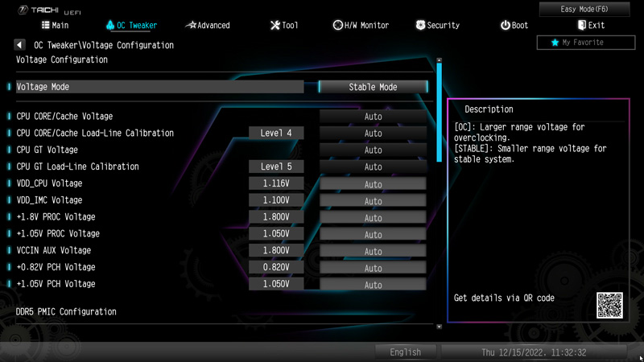Select VDD_IMC Voltage label
Screen dimensions: 644x362
[49, 200]
